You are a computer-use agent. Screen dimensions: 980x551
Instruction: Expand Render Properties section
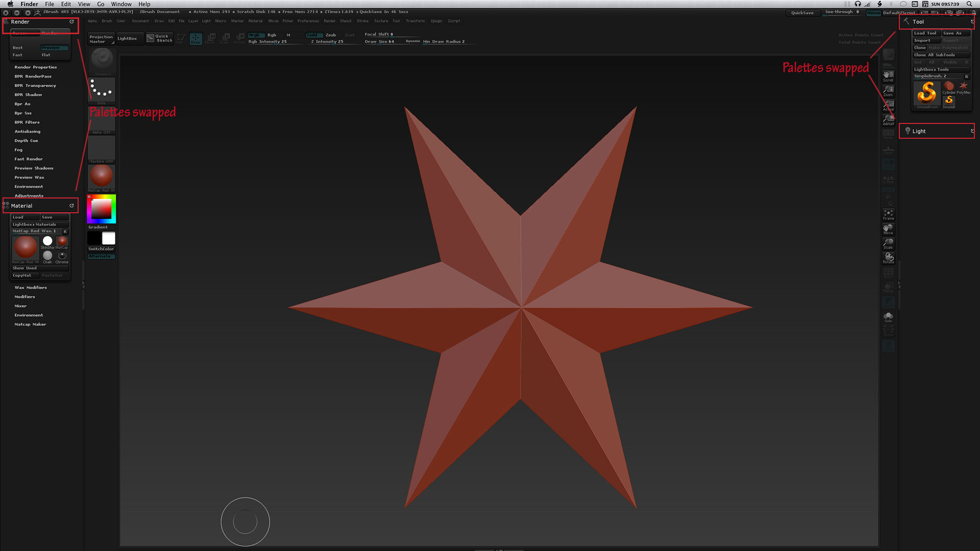36,67
